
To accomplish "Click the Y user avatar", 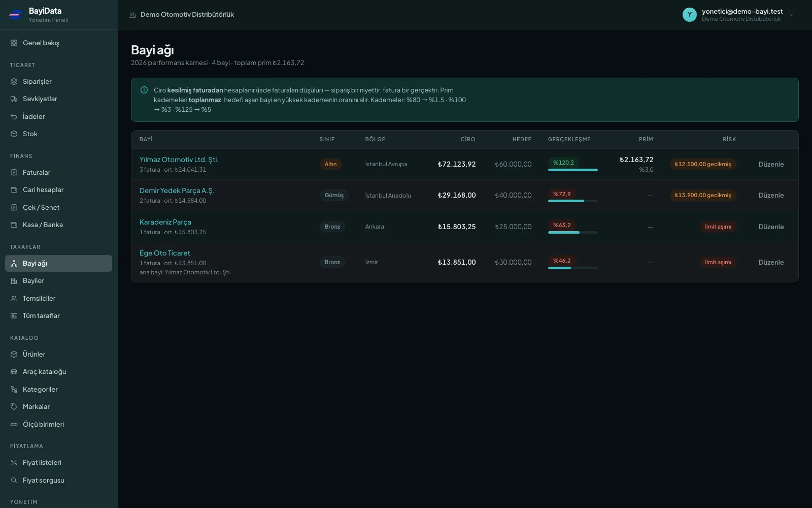I will click(x=689, y=15).
